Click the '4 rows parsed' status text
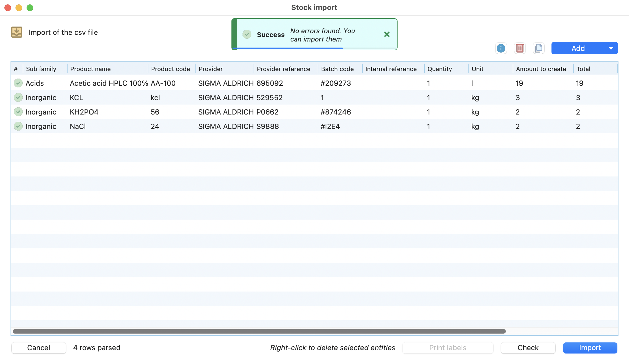This screenshot has height=364, width=629. tap(97, 348)
